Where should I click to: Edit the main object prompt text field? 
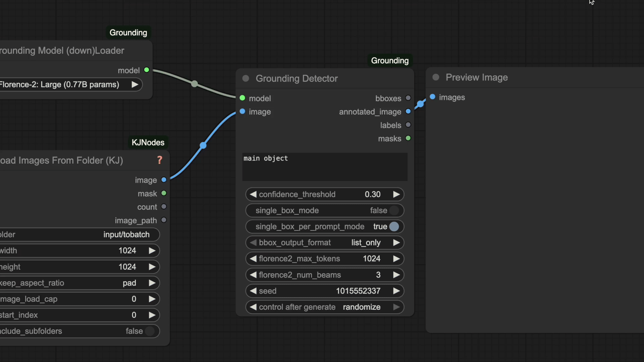(325, 167)
